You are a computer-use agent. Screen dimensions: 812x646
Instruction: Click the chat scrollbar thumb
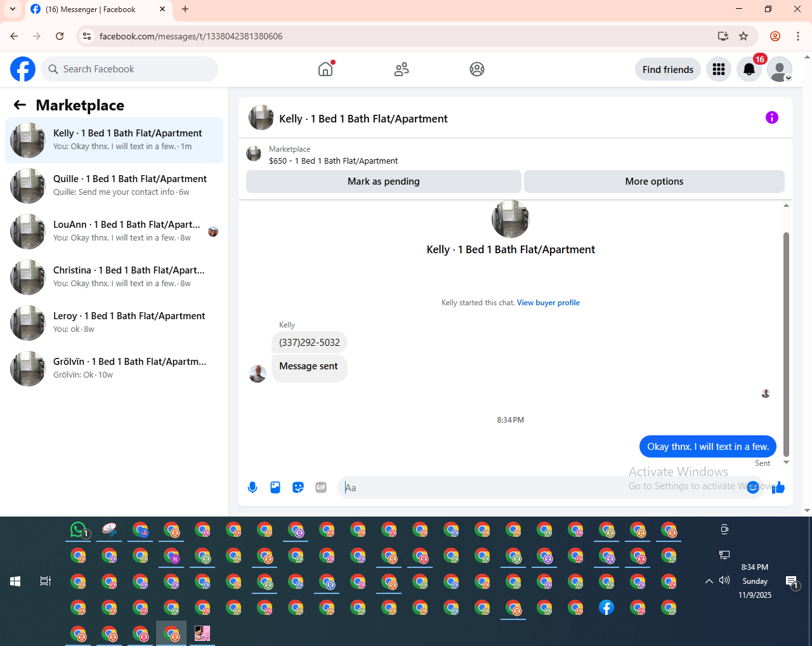click(787, 344)
